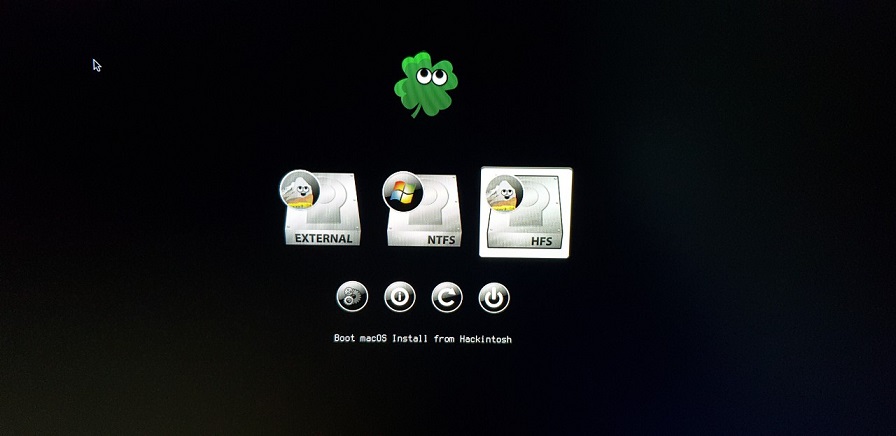Click the 'Boot macOS Install from Hackintosh' text
896x436 pixels.
(423, 339)
